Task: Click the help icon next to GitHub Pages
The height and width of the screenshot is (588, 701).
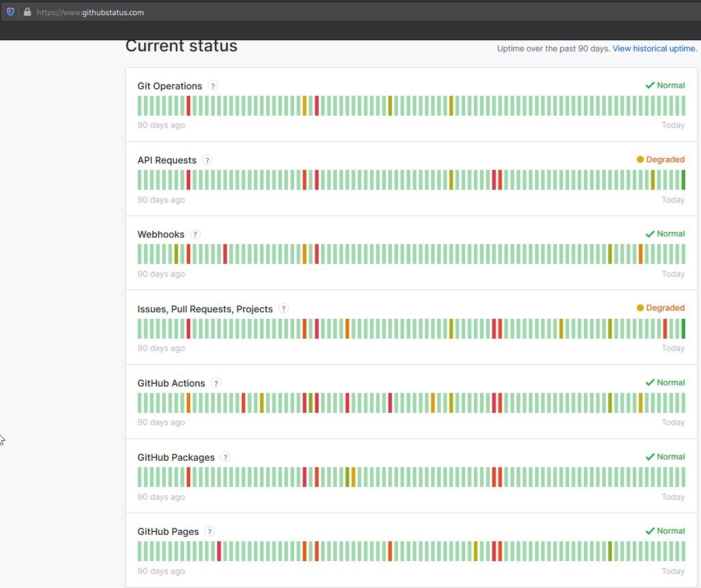Action: click(210, 531)
